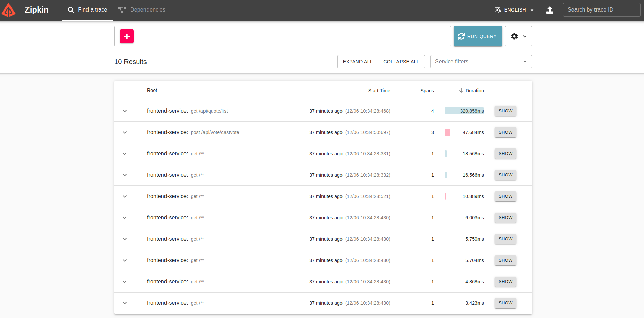Expand the post /api/vote/castvote trace row
Screen dimensions: 644x318
(x=125, y=132)
